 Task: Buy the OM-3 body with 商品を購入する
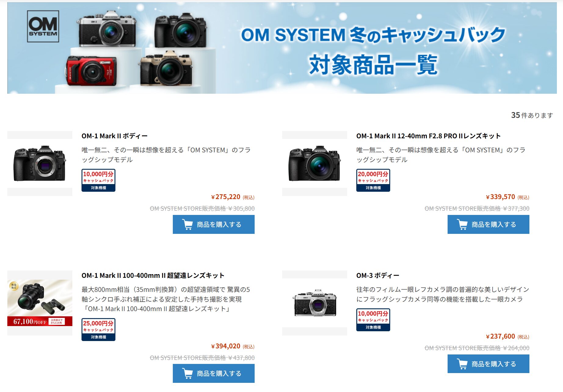(x=489, y=364)
